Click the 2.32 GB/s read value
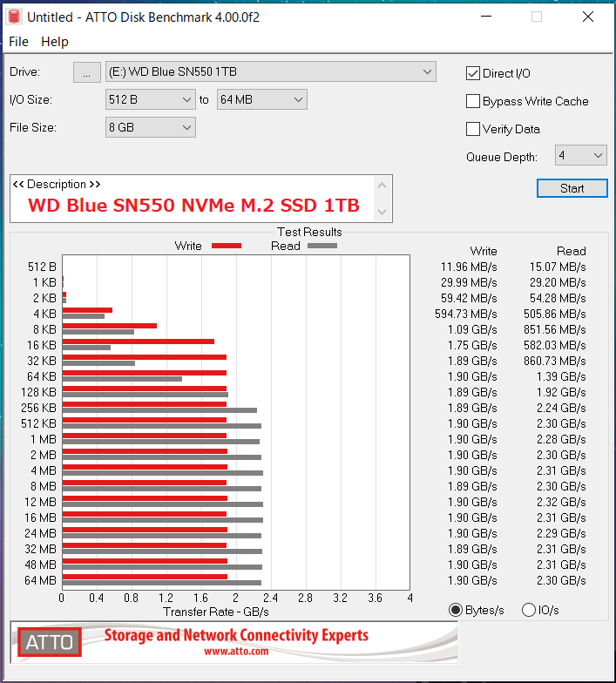 tap(561, 502)
